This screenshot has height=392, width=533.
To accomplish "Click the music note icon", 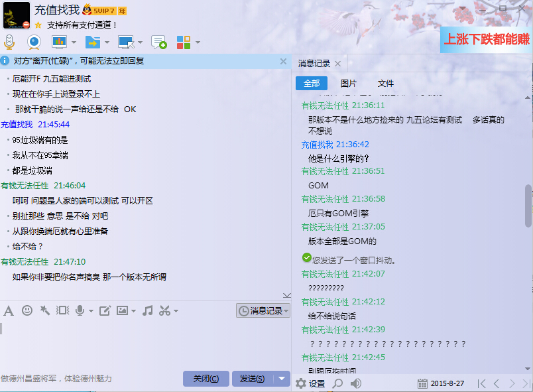I will pyautogui.click(x=147, y=310).
